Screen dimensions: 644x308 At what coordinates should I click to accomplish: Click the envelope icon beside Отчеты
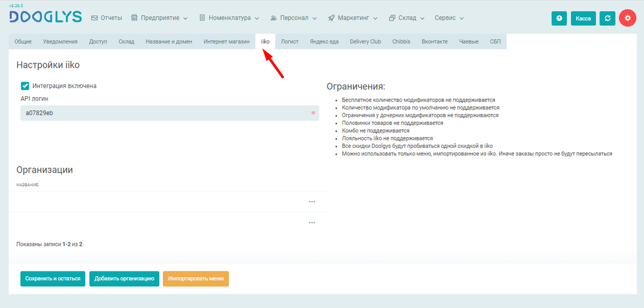94,18
